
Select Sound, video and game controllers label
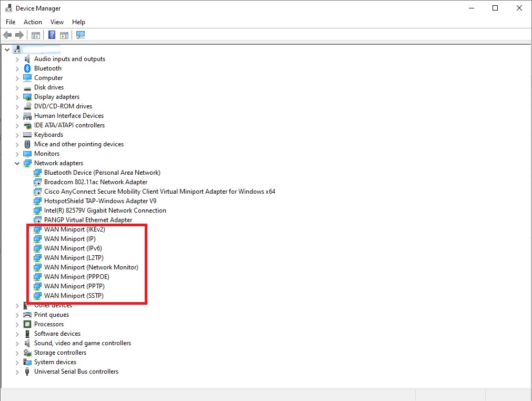83,343
